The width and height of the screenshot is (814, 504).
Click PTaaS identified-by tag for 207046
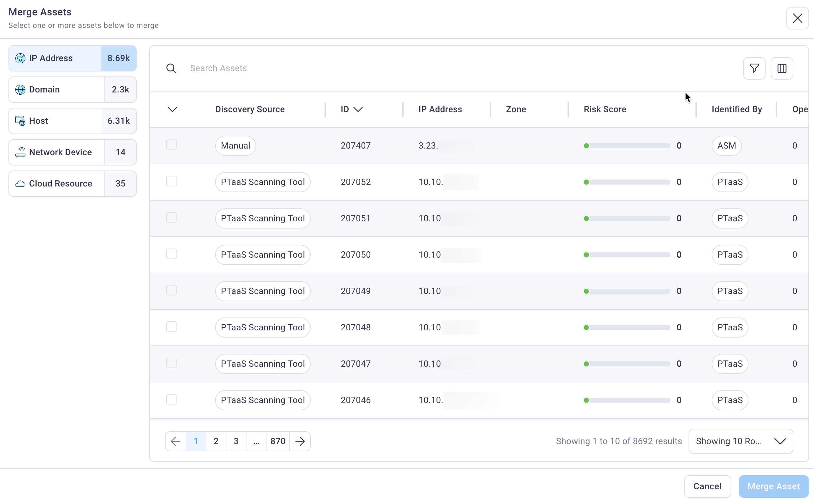click(730, 400)
